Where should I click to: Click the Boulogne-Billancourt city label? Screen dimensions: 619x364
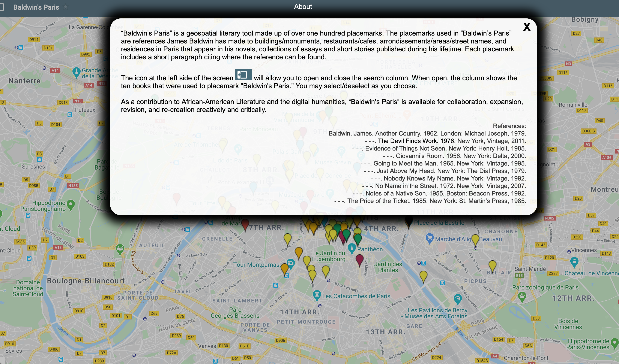(x=86, y=280)
